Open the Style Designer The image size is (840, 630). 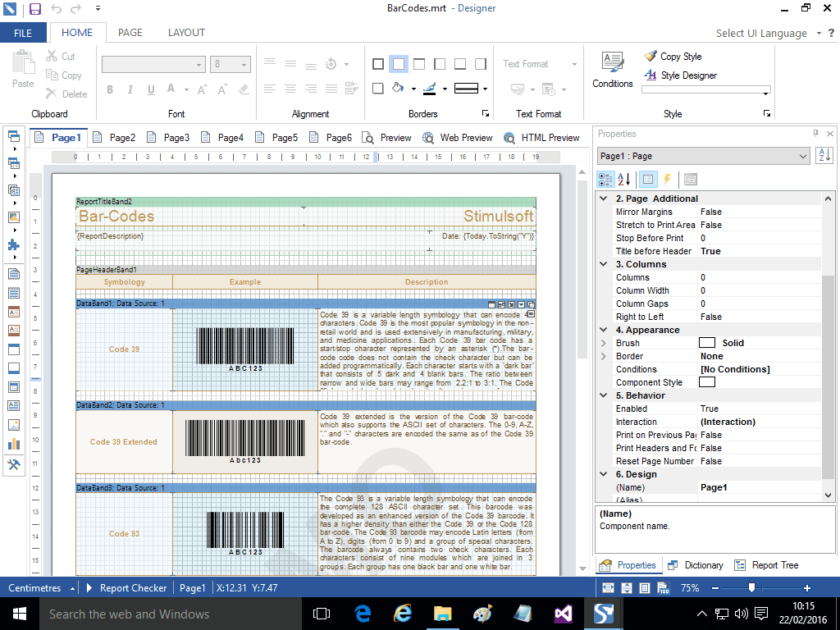[681, 75]
